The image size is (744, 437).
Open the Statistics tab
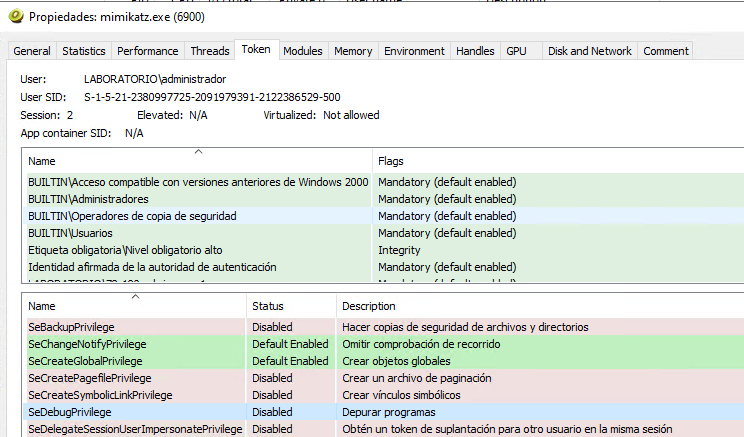pos(84,51)
